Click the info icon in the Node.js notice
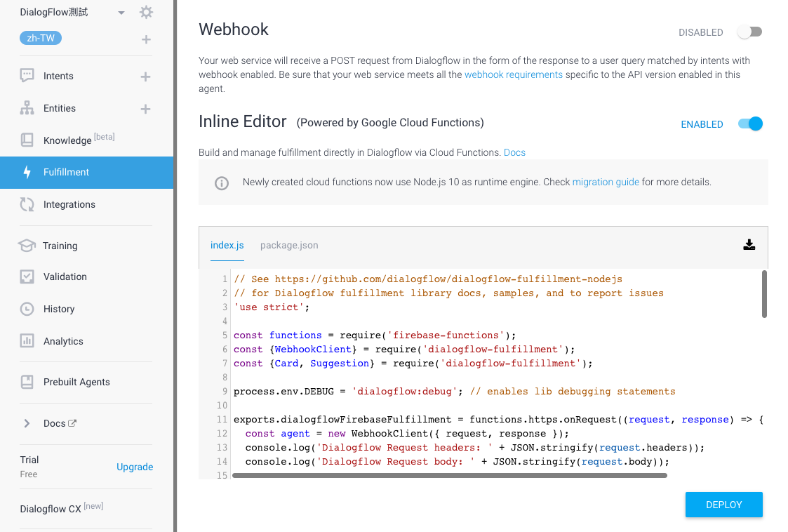788x532 pixels. click(222, 183)
